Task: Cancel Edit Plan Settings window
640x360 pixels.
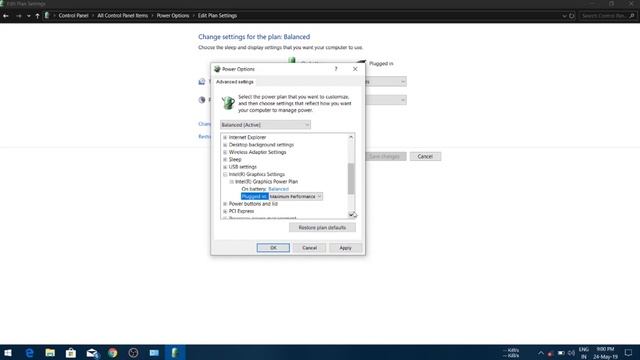Action: pyautogui.click(x=425, y=156)
